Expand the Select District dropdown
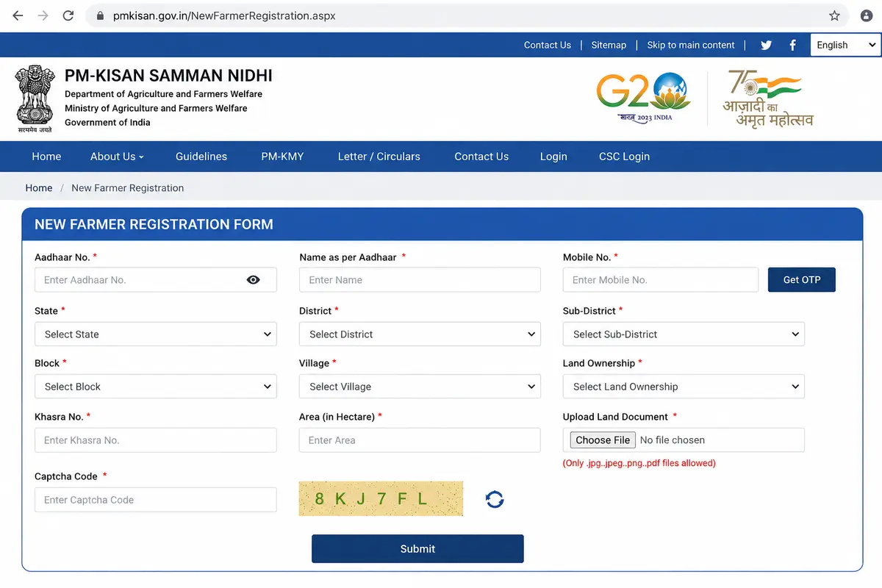Viewport: 882px width, 588px height. tap(420, 334)
